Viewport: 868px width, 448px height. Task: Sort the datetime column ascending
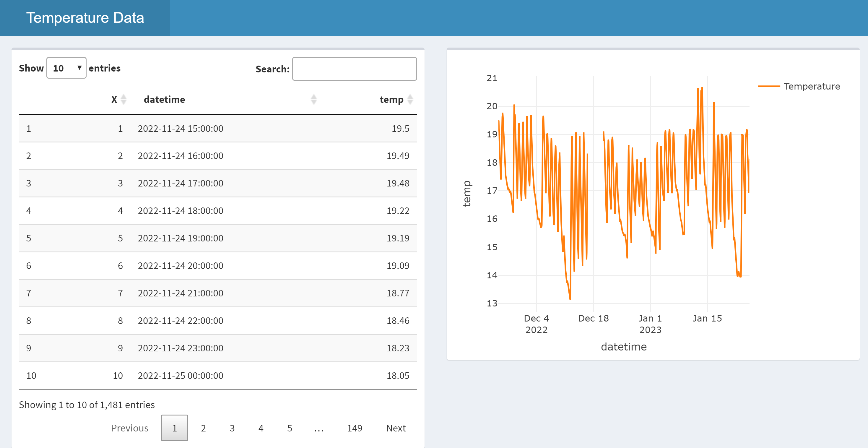click(x=164, y=100)
